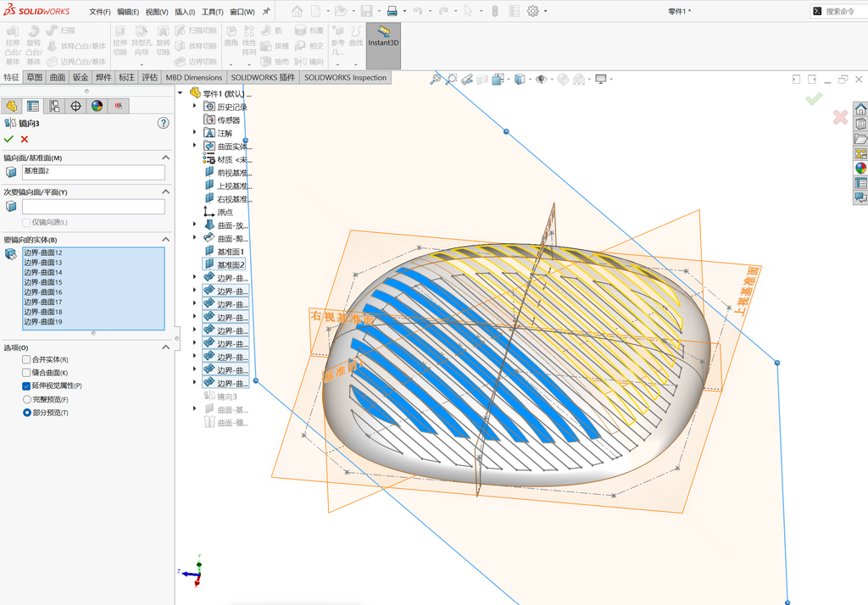Screen dimensions: 868x605
Task: Select 部分预览(T) radio button
Action: point(26,413)
